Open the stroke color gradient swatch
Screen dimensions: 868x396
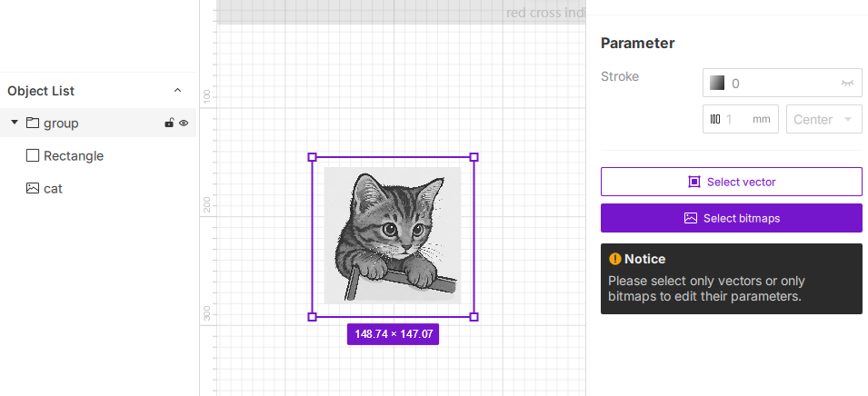point(717,83)
